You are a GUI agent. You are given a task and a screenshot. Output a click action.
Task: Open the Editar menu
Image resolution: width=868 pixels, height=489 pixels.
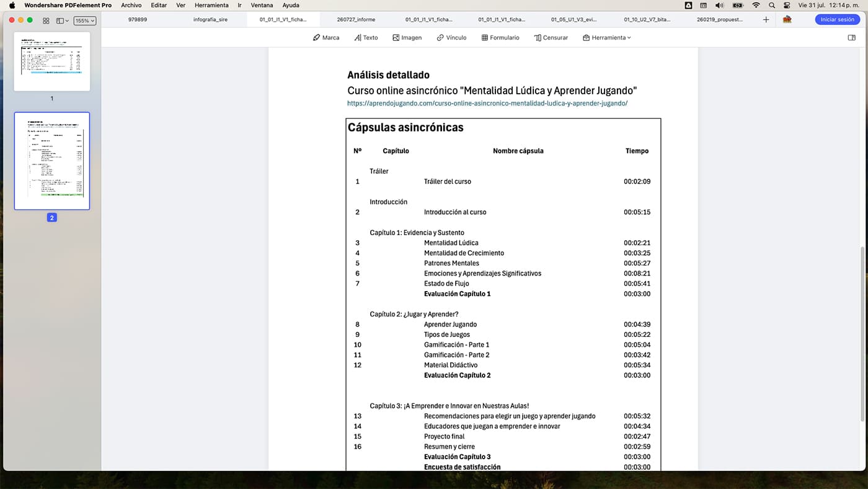pyautogui.click(x=159, y=5)
